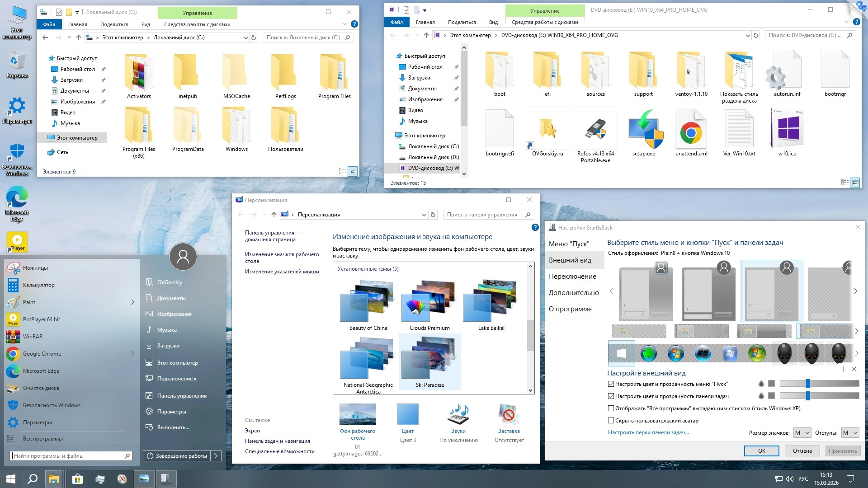Select the green clover Start button icon
868x488 pixels.
[x=648, y=353]
